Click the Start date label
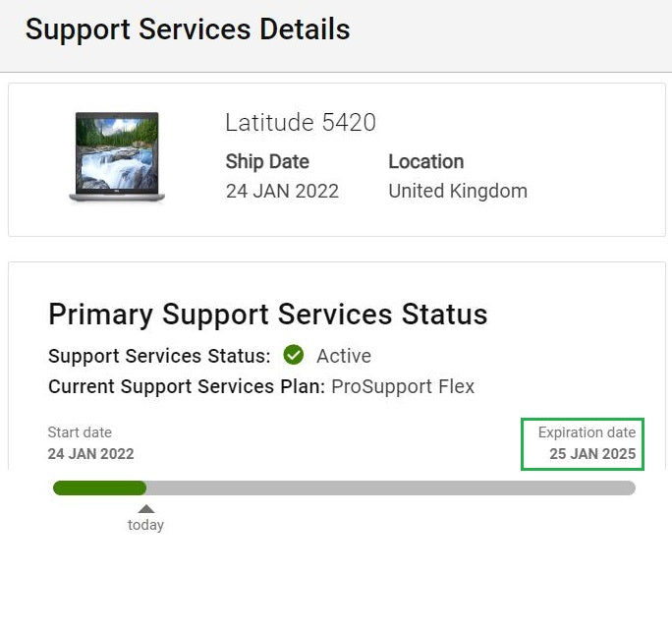672x631 pixels. [x=80, y=432]
